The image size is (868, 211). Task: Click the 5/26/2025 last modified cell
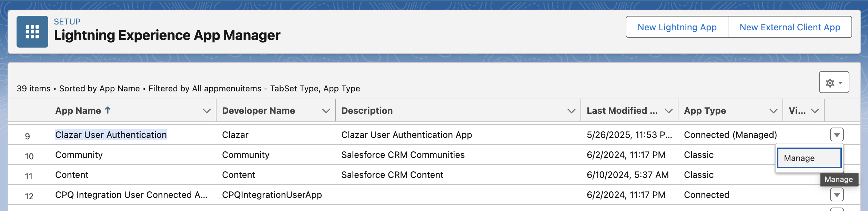(629, 135)
